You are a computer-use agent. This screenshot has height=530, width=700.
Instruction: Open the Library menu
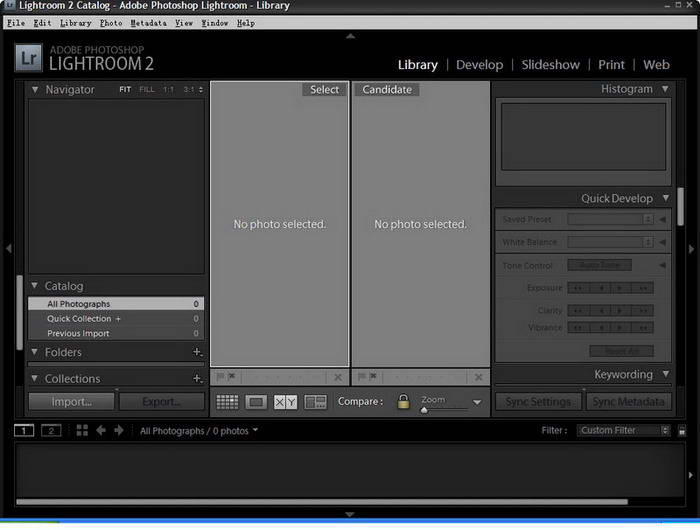point(75,23)
